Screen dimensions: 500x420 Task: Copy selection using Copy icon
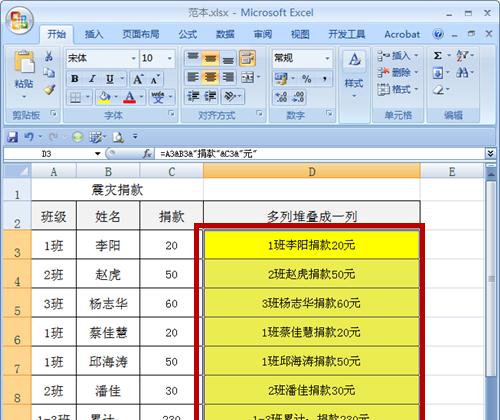49,73
